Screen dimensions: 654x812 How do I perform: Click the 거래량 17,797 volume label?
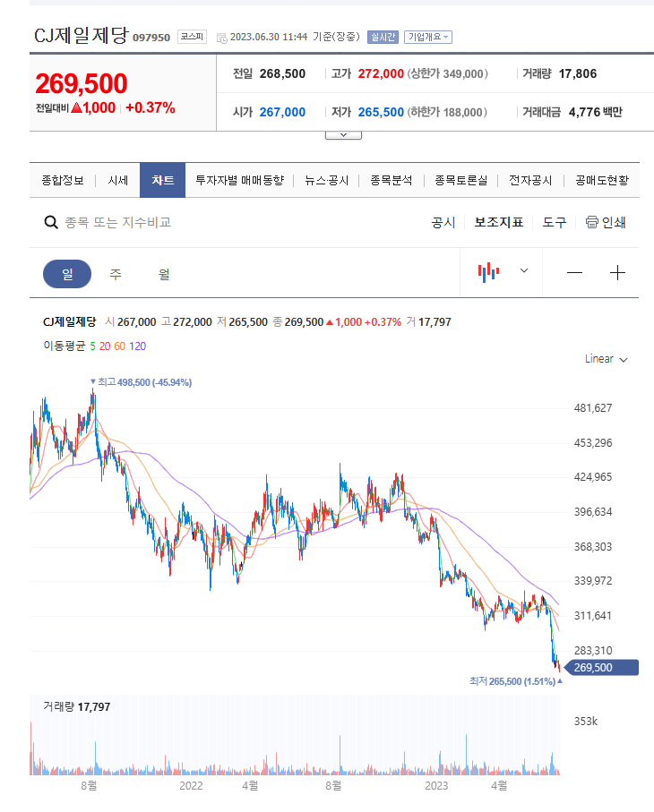77,707
